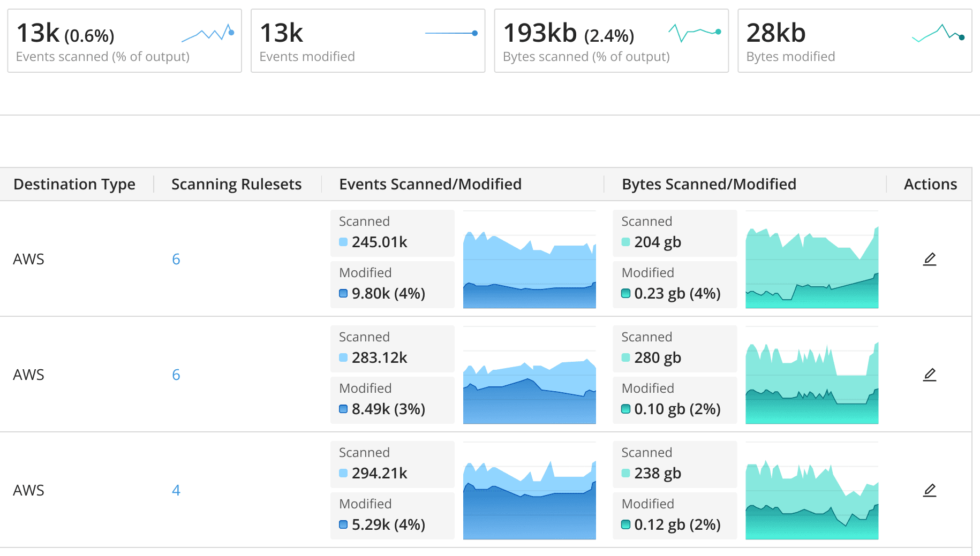The width and height of the screenshot is (980, 556).
Task: Click the Events scanned sparkline in the summary card
Action: pyautogui.click(x=208, y=33)
